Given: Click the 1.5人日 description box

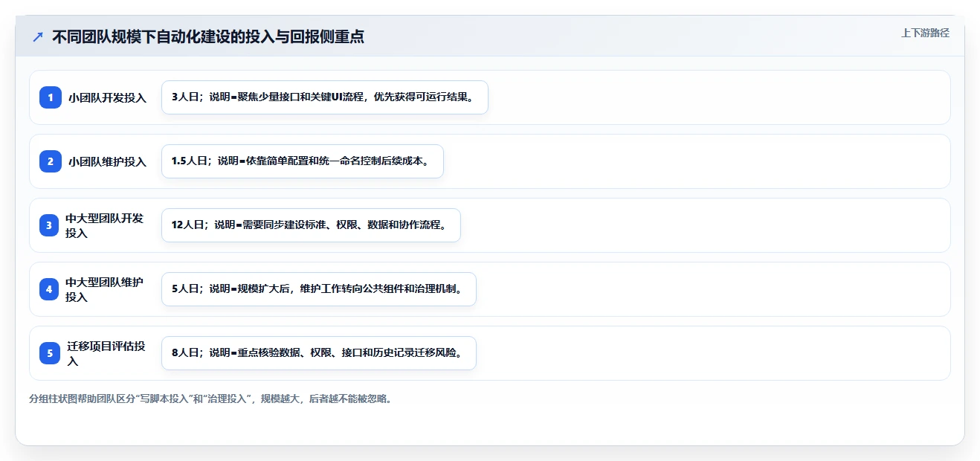Looking at the screenshot, I should [303, 161].
